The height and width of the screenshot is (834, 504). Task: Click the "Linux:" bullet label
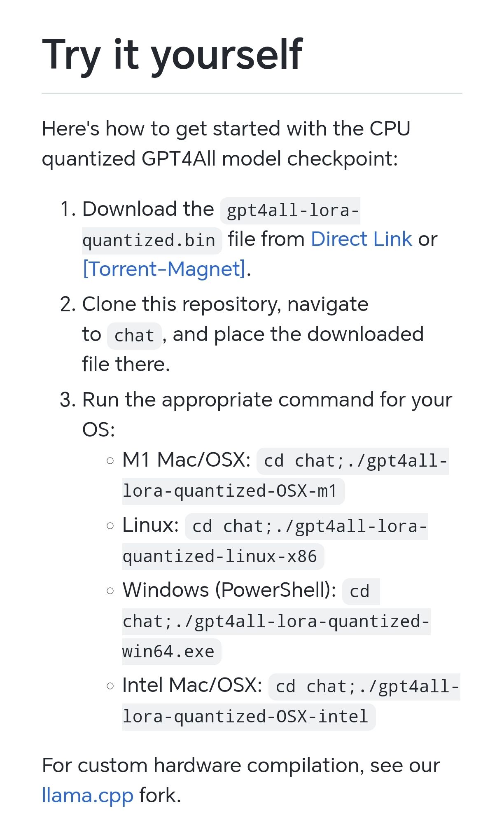[150, 525]
